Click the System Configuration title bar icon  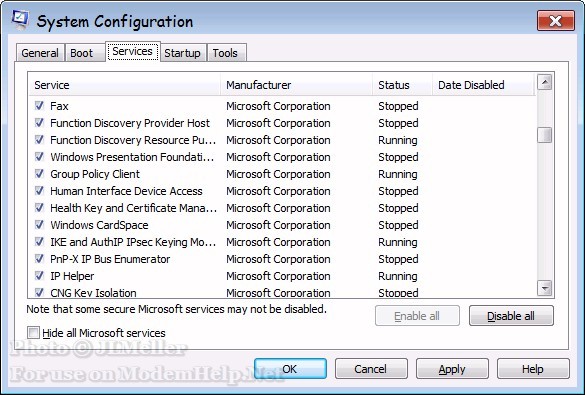[19, 19]
